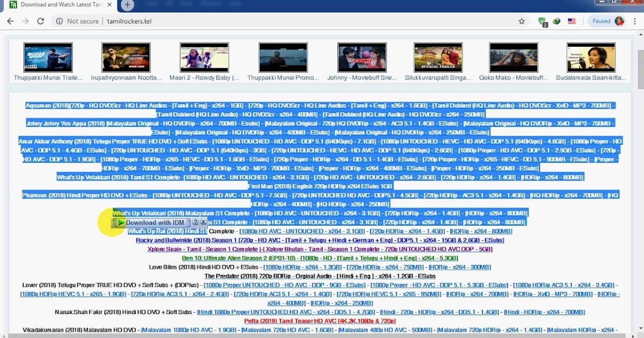Open Love Bites 720p HDRip 750MB link
The width and height of the screenshot is (644, 338).
(385, 267)
